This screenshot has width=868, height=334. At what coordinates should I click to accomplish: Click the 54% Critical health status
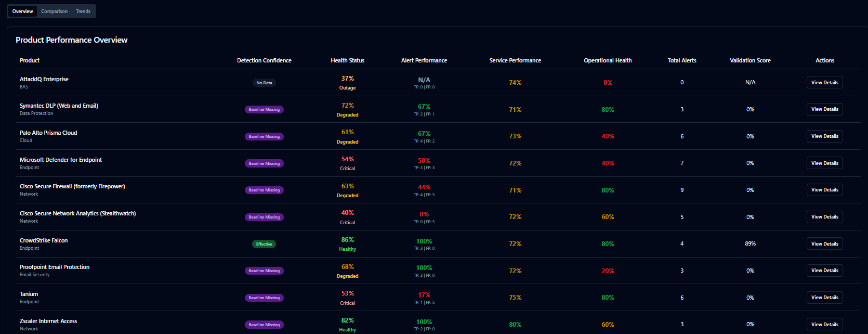click(x=348, y=163)
